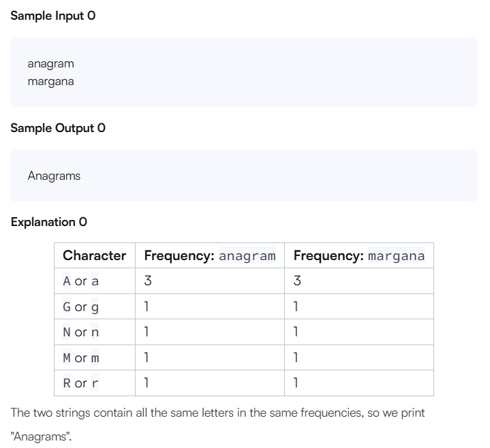This screenshot has height=448, width=490.
Task: Click the G or g table cell
Action: coord(95,306)
